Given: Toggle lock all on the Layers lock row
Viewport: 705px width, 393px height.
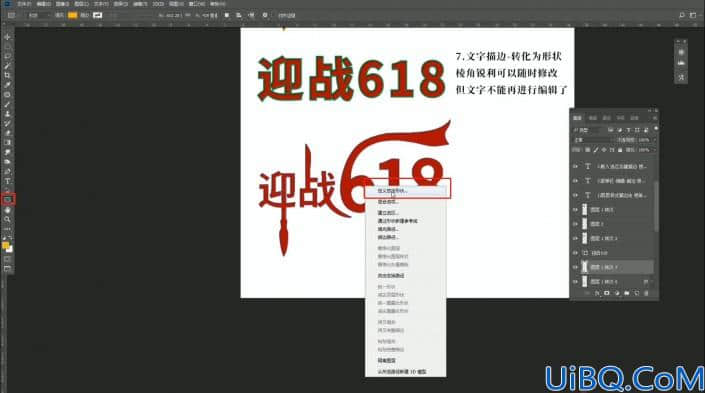Looking at the screenshot, I should pos(620,149).
